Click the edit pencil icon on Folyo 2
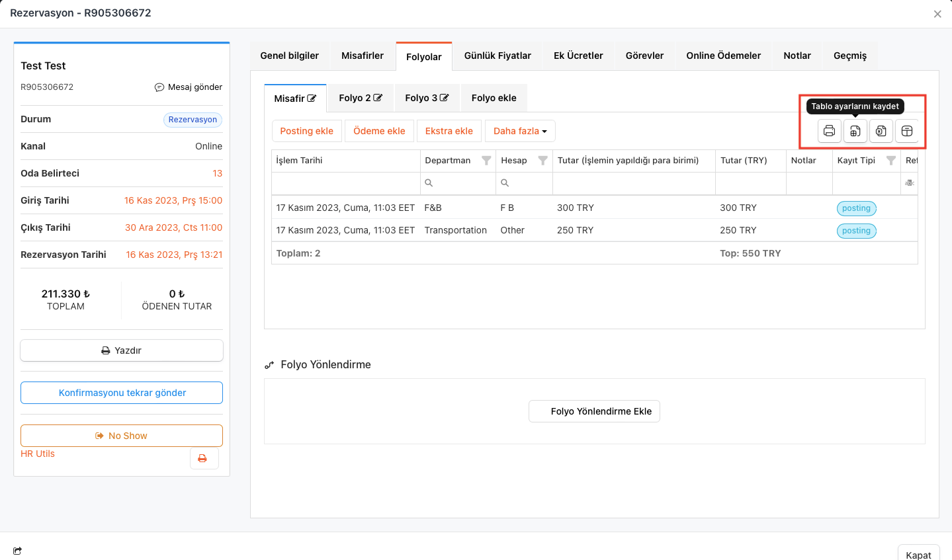 click(x=378, y=98)
